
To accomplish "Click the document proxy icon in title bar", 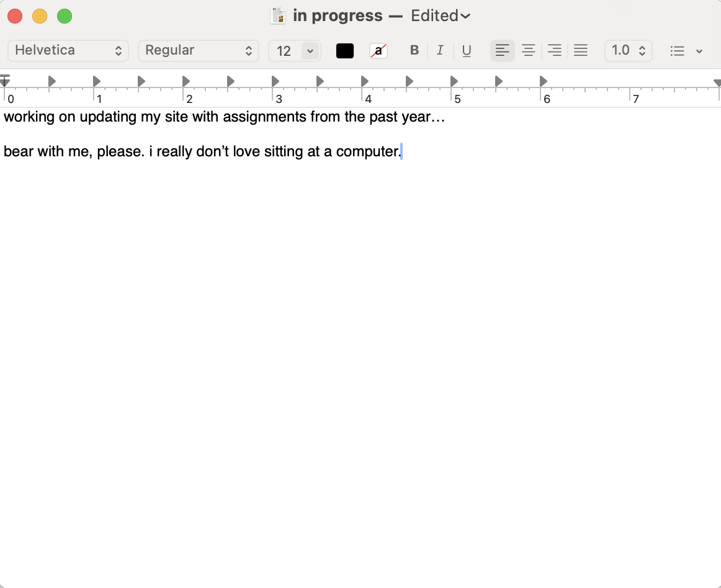I will coord(278,16).
